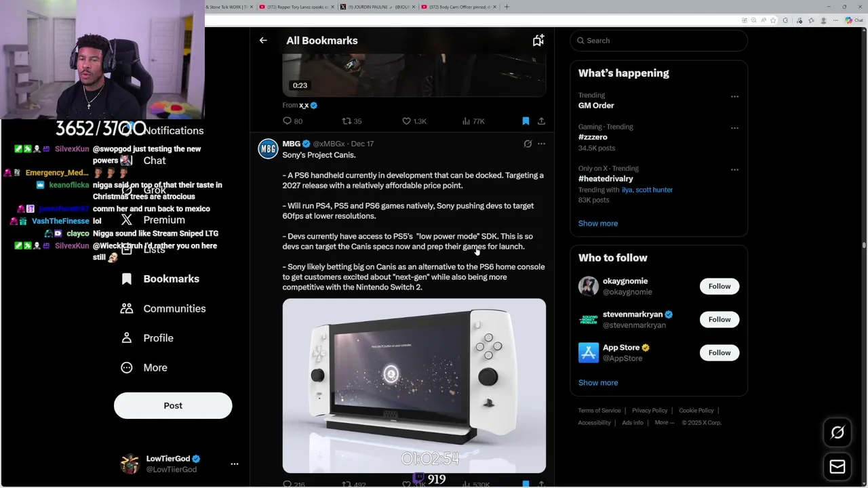This screenshot has width=868, height=488.
Task: Open the PS6 handheld concept image
Action: (414, 386)
